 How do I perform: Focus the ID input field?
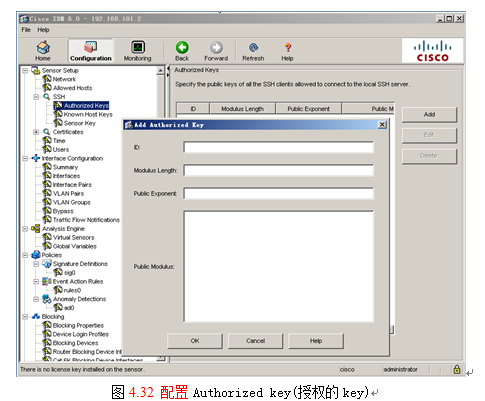point(278,147)
